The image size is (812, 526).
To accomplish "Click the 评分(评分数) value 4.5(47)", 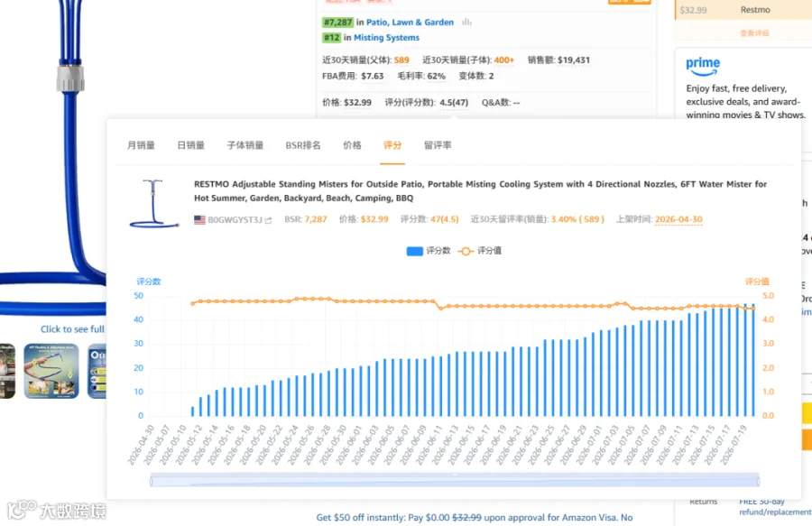I will coord(454,103).
